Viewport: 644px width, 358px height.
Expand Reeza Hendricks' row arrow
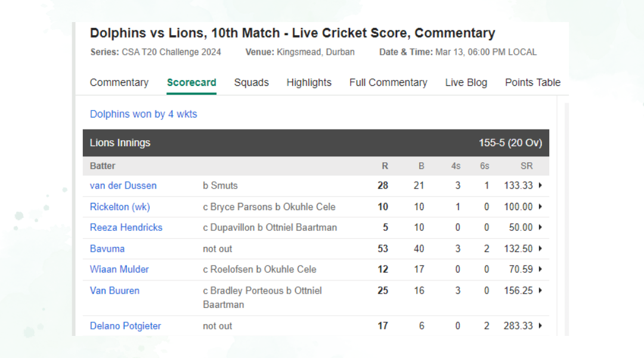tap(540, 227)
